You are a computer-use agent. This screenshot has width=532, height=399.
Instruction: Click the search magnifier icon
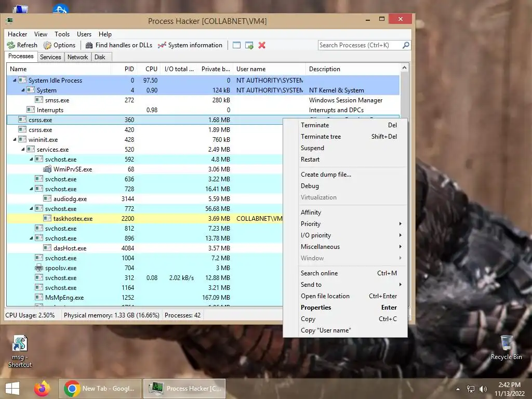(405, 45)
